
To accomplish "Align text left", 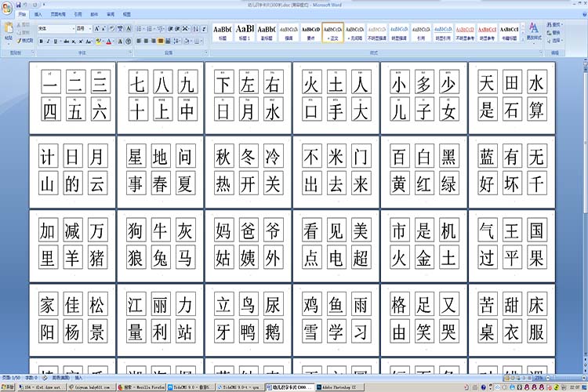I will [x=139, y=41].
